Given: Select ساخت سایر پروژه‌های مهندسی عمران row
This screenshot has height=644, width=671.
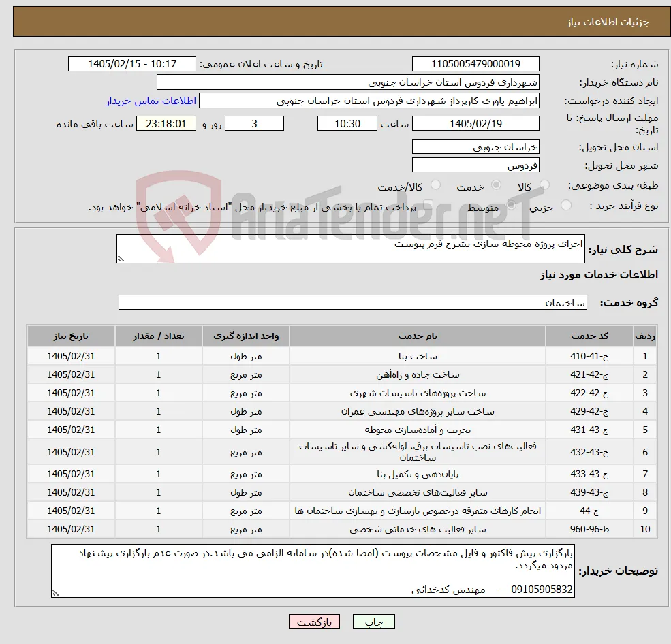Looking at the screenshot, I should coord(342,411).
